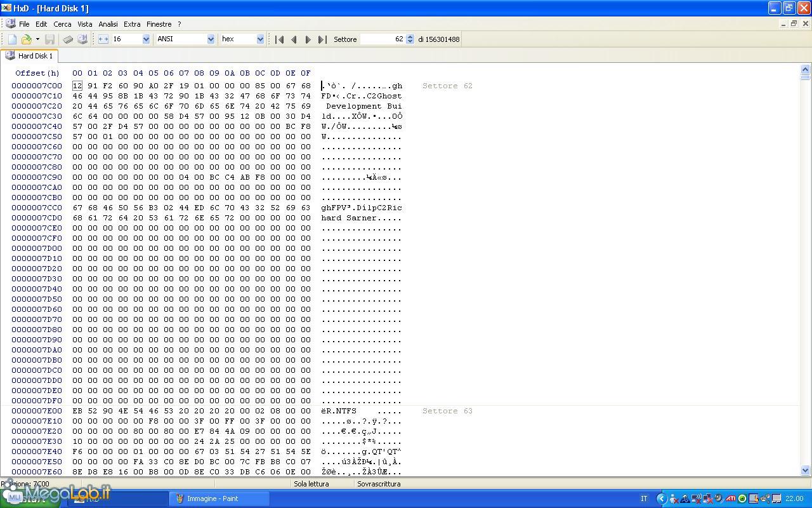Open disk using the drive toolbar icon
812x508 pixels.
[x=82, y=39]
